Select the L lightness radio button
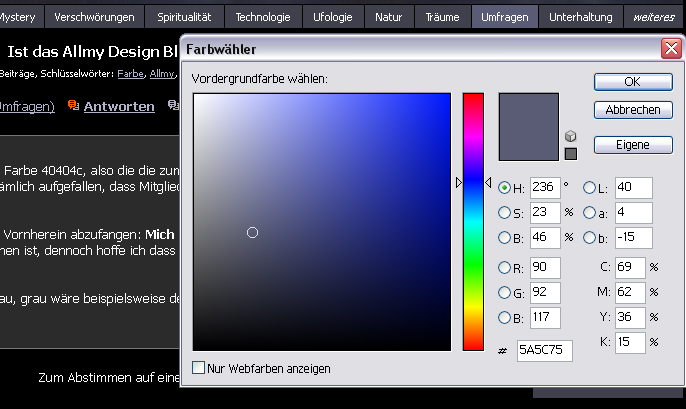 click(x=589, y=188)
